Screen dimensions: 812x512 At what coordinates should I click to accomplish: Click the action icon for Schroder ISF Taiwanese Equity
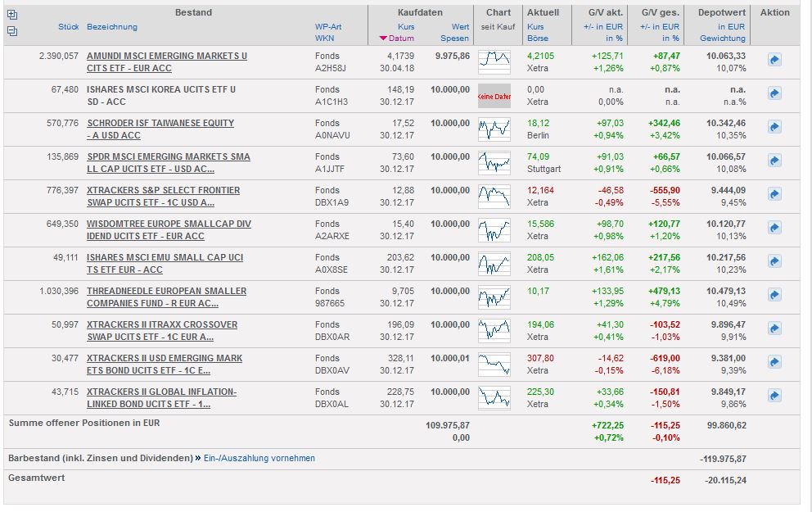pos(774,128)
